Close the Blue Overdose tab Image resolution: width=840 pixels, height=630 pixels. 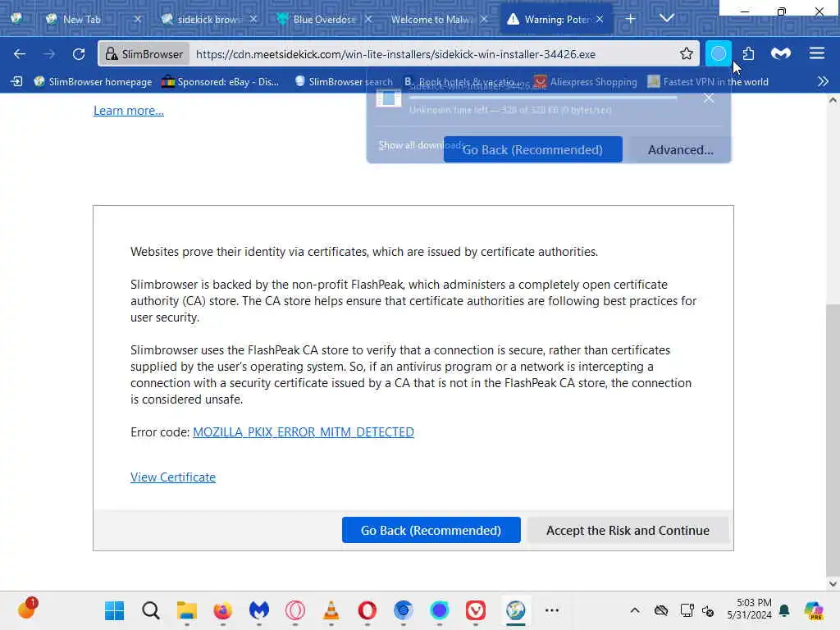coord(368,20)
